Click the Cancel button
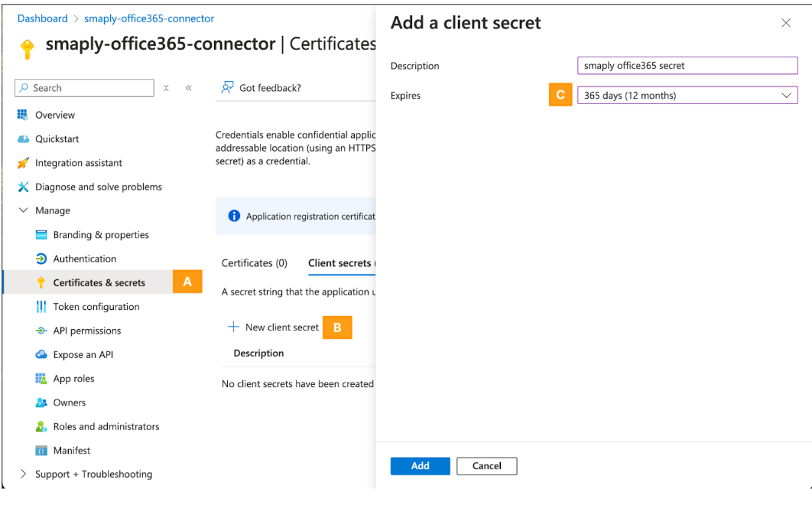This screenshot has width=812, height=528. point(487,466)
